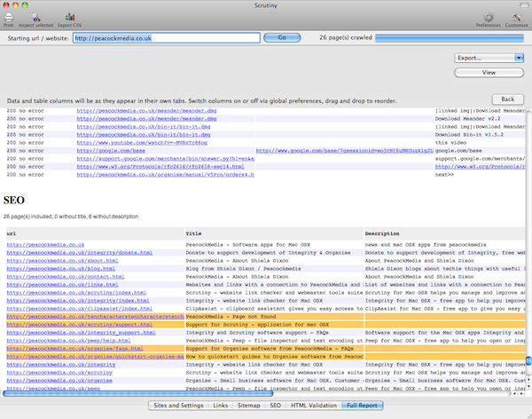Switch to the Sitemap tab
Screen dimensions: 532x419
pos(248,405)
